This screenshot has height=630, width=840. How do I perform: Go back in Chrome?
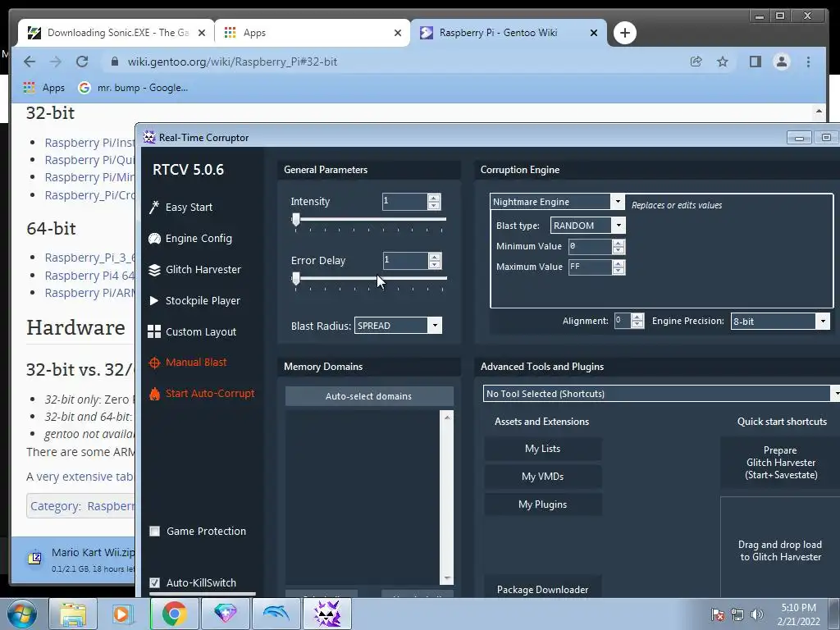tap(30, 62)
